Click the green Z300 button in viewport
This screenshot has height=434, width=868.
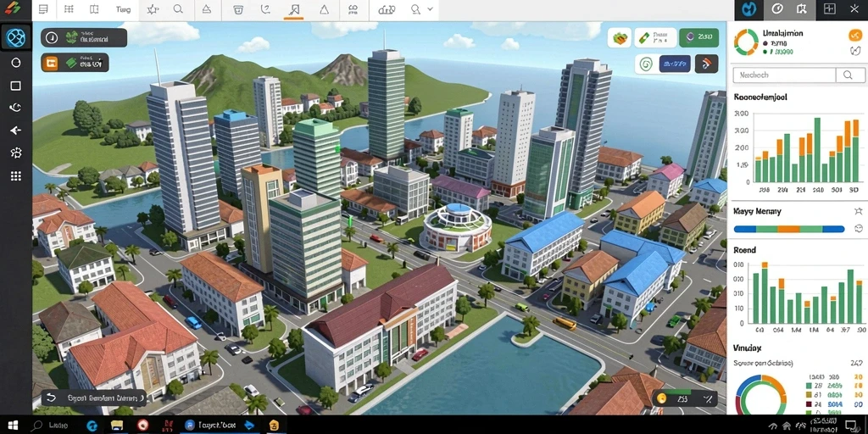pyautogui.click(x=698, y=37)
